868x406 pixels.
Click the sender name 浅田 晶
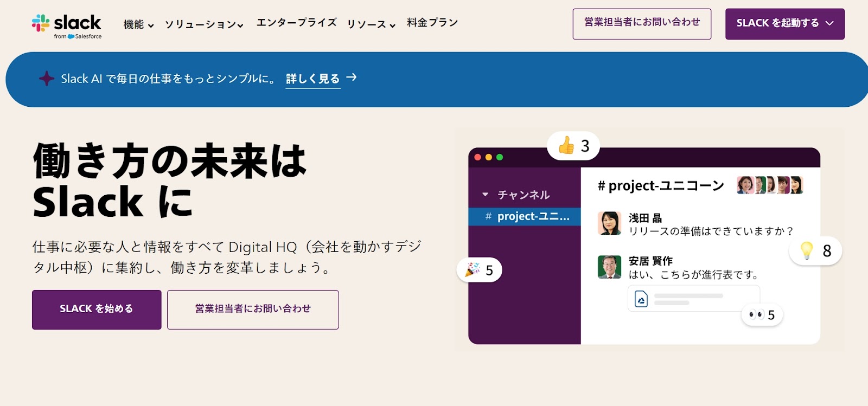click(x=645, y=218)
